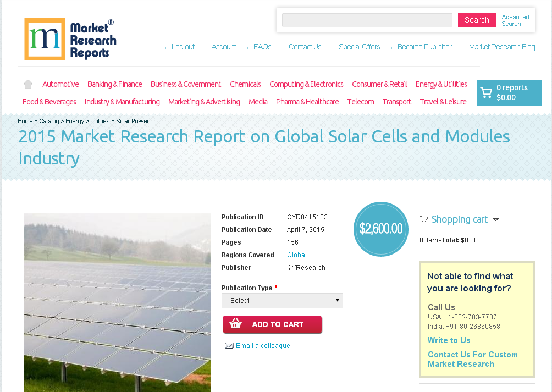Open the Select dropdown to choose license type
Screen dimensions: 552x392
282,300
